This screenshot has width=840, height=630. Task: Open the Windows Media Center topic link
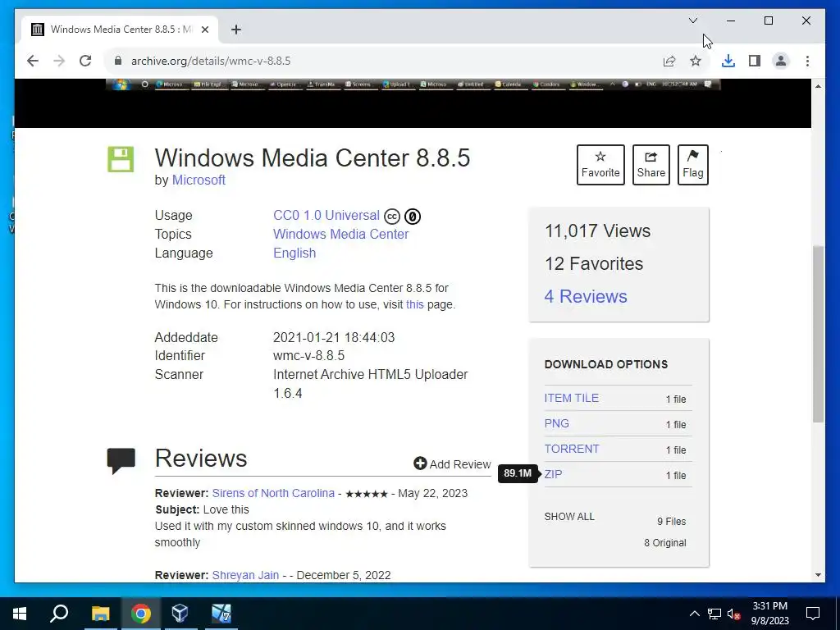(340, 234)
